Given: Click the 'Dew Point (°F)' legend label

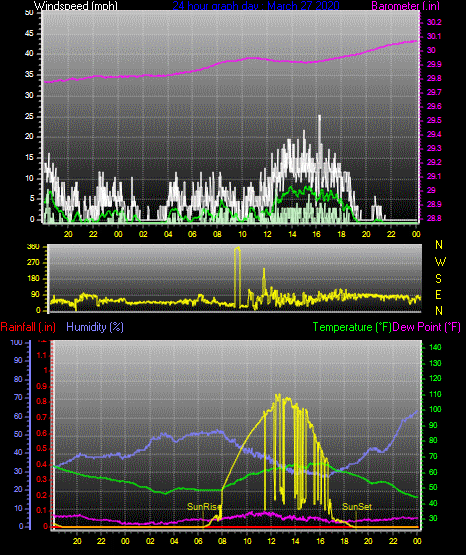Looking at the screenshot, I should click(x=427, y=327).
